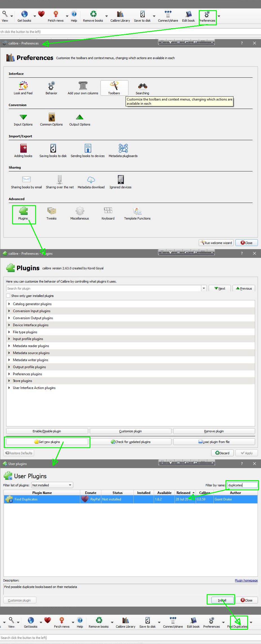Open Search for plugin history dropdown
Image resolution: width=261 pixels, height=644 pixels.
[204, 288]
